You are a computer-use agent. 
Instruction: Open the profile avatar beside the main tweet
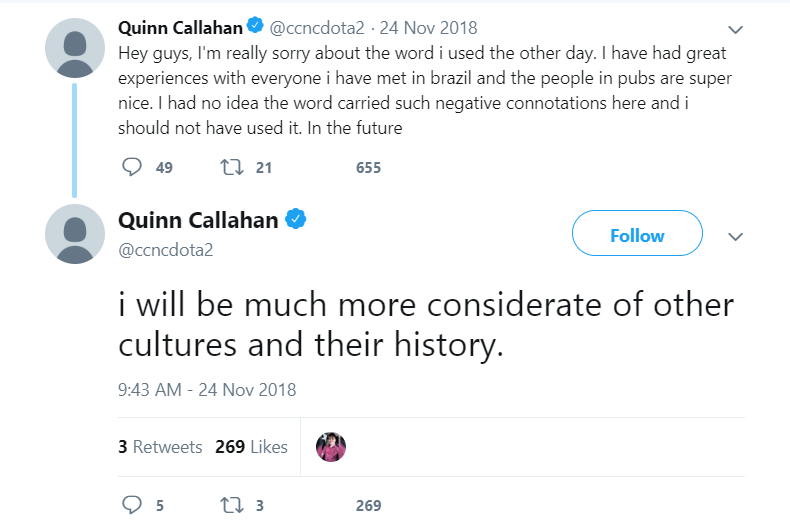pyautogui.click(x=75, y=234)
